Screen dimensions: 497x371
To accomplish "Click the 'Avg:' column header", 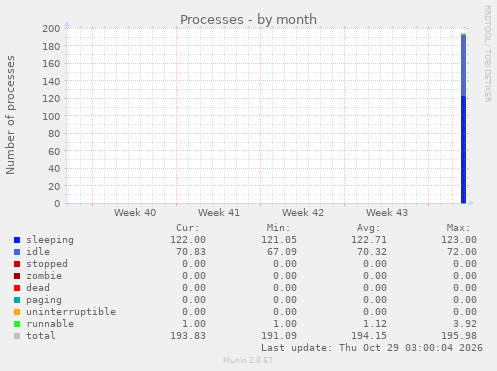I will (x=369, y=228).
